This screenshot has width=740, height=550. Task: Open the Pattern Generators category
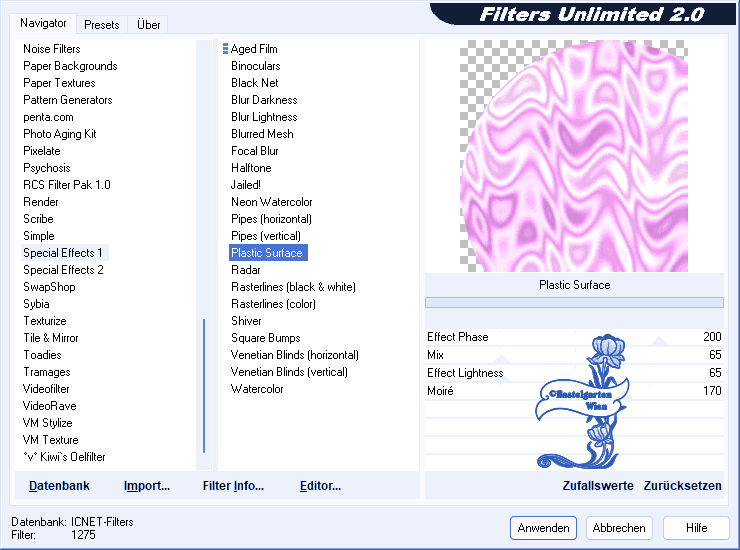[x=67, y=100]
